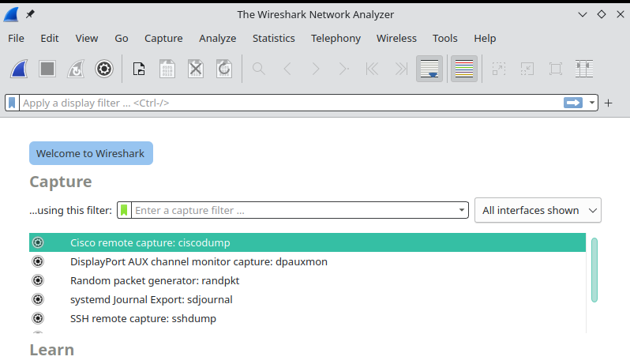Add a display filter button plus
Screen dimensions: 630x364
click(609, 103)
